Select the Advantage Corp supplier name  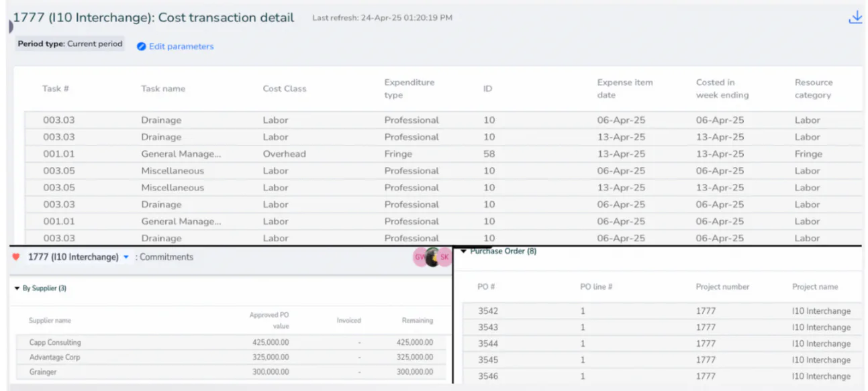point(54,357)
